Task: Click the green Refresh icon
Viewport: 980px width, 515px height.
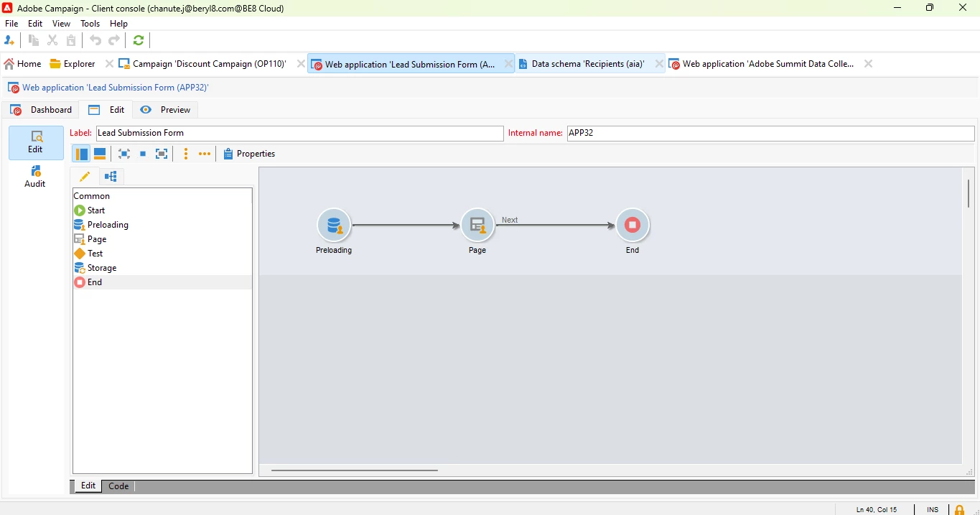Action: pyautogui.click(x=139, y=41)
